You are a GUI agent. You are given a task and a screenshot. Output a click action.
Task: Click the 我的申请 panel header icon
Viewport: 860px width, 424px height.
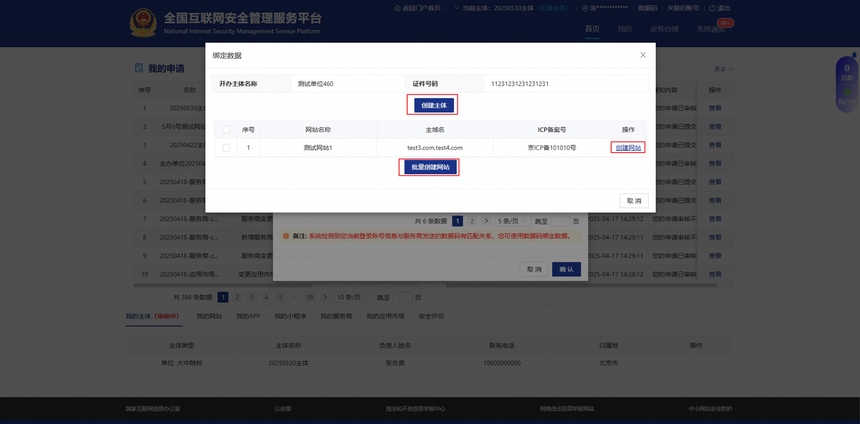[x=139, y=68]
